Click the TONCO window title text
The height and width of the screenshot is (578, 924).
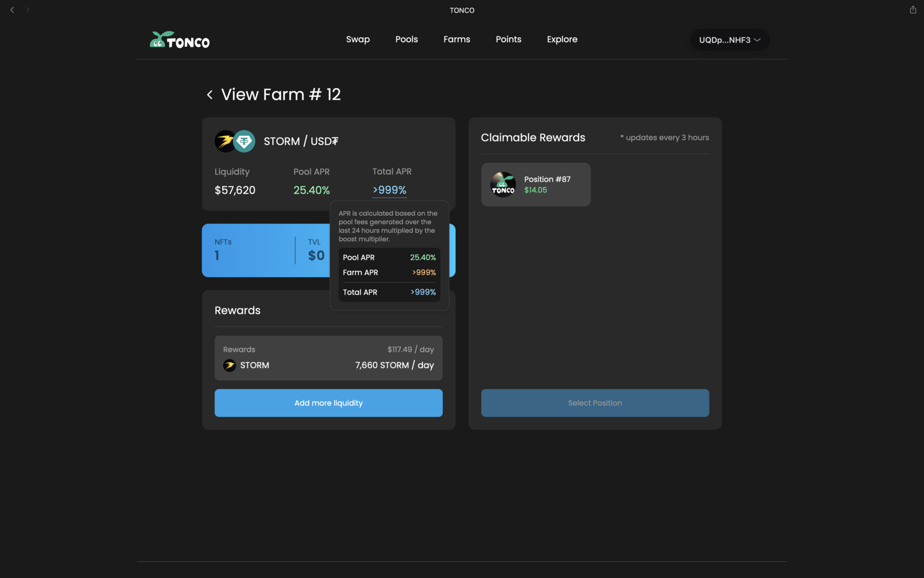[462, 10]
